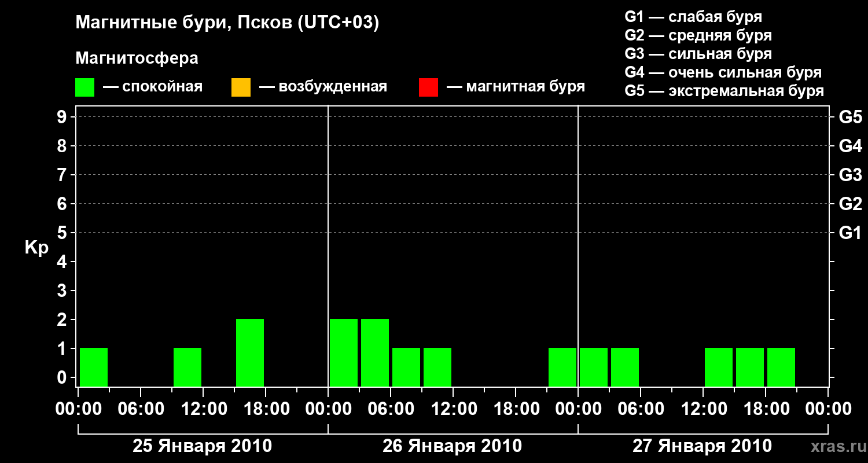Screen dimensions: 868x463
Task: Click the G5 label on right axis
Action: coord(851,117)
